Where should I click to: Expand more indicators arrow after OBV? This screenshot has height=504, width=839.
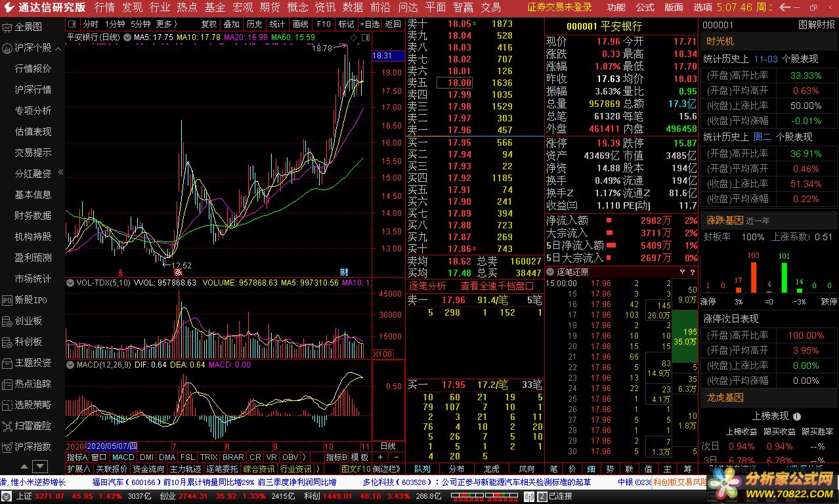coord(304,457)
